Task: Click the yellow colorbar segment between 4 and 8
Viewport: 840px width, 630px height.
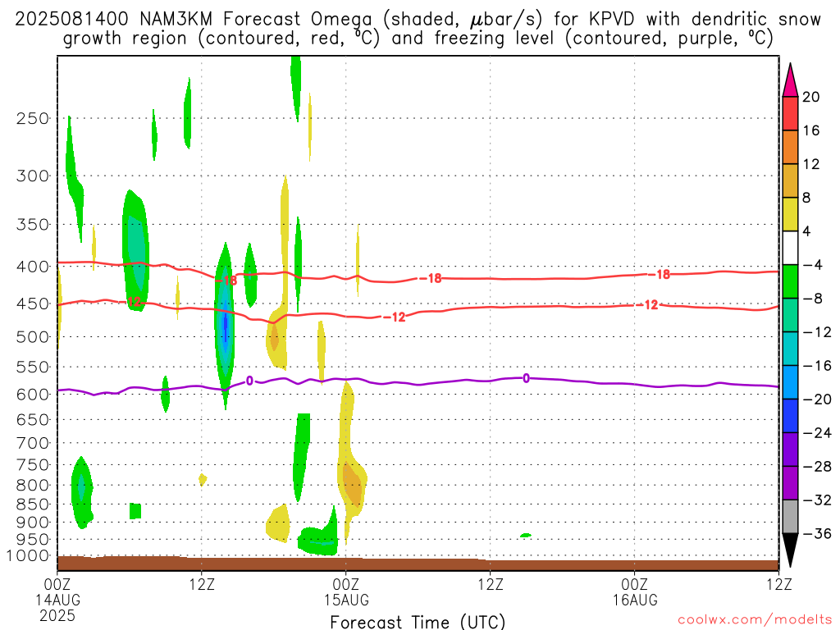Action: 790,214
